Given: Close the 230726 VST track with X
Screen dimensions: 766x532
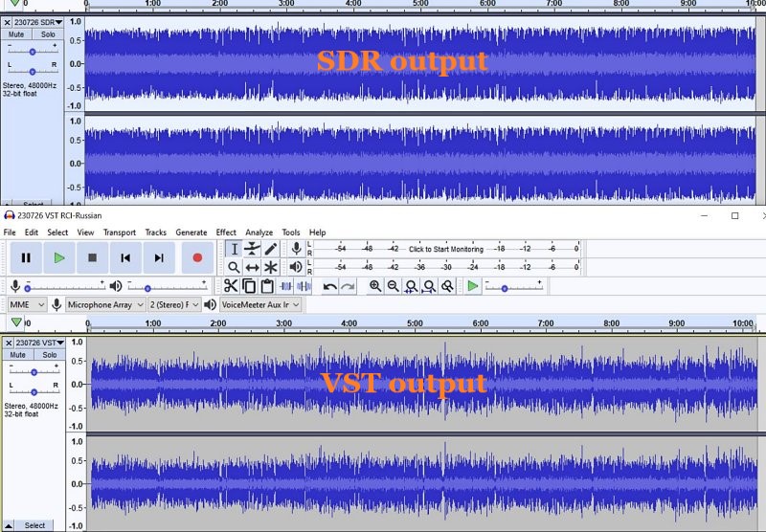Looking at the screenshot, I should (9, 343).
